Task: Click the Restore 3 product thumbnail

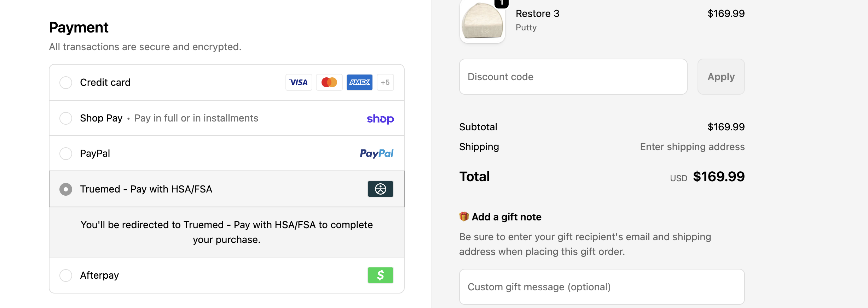Action: (x=482, y=22)
